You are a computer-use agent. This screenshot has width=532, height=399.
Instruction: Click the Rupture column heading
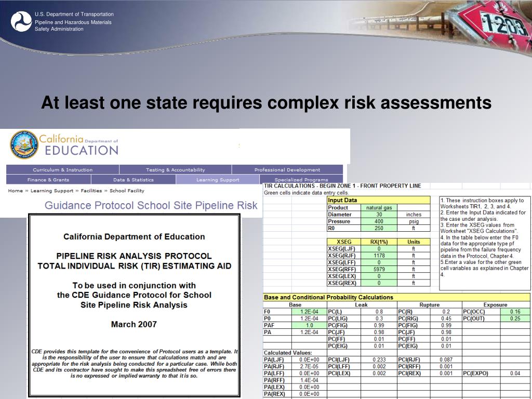(x=429, y=304)
